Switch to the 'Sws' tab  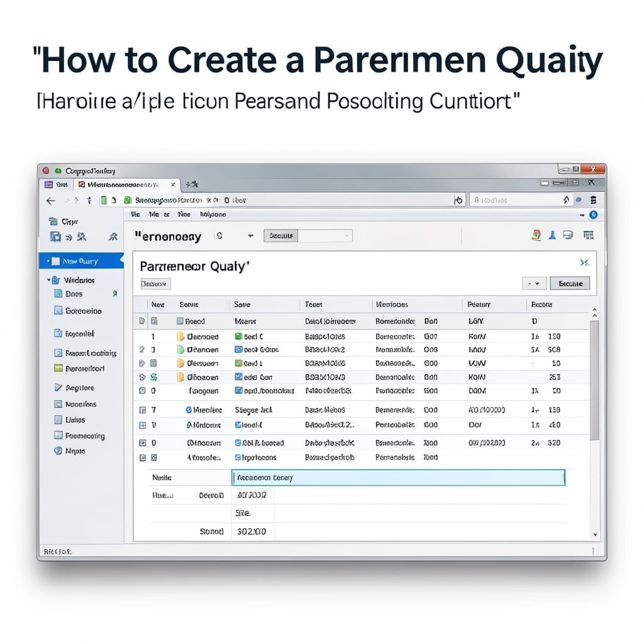click(x=57, y=185)
